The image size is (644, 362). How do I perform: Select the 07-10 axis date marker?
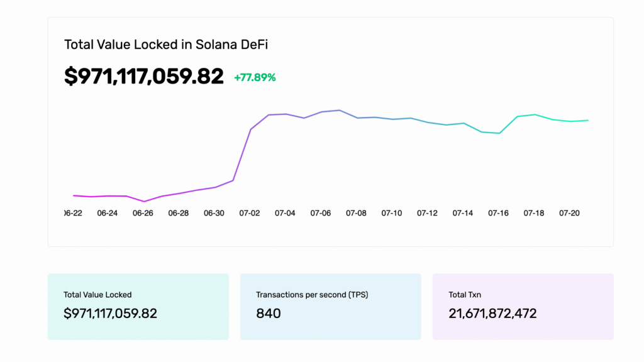[391, 213]
